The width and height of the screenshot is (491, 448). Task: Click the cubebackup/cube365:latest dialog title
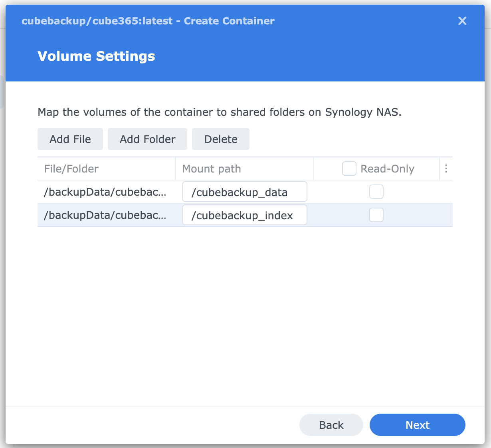coord(148,21)
